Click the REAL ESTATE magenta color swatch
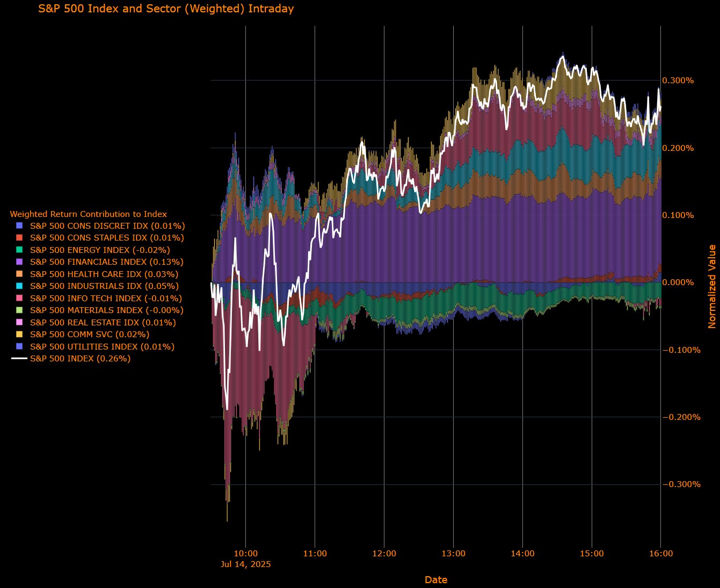The height and width of the screenshot is (588, 720). click(19, 322)
